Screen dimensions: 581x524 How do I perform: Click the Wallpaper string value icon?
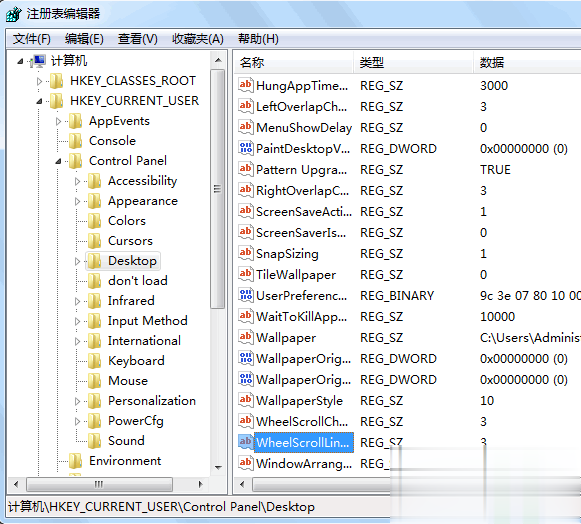click(x=246, y=337)
